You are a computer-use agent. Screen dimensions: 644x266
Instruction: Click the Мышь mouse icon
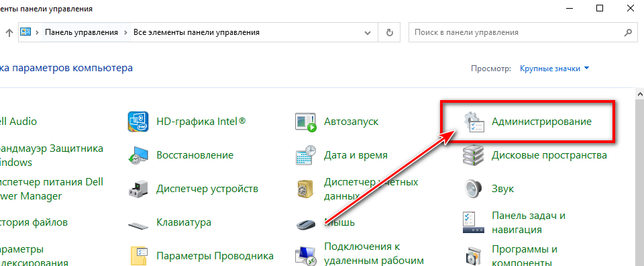coord(306,224)
